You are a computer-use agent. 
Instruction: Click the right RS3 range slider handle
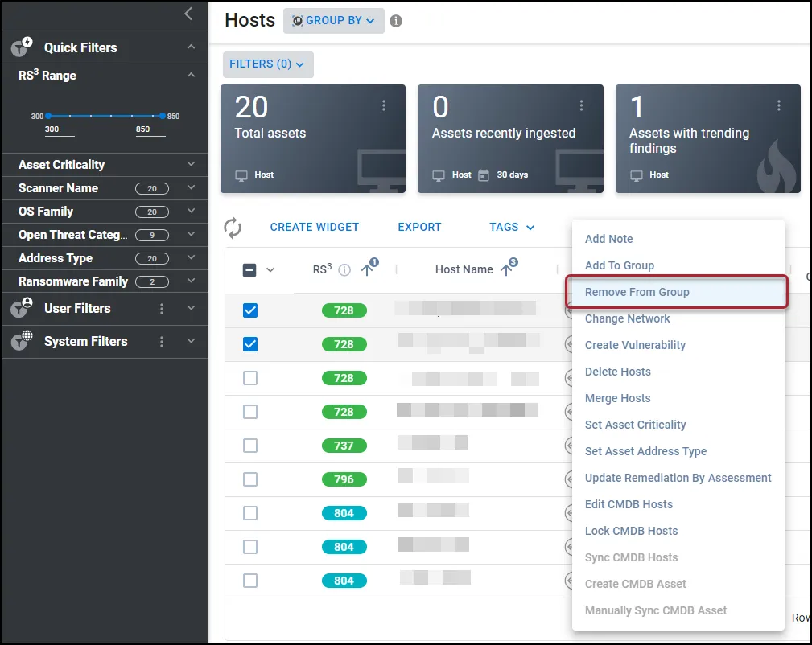[163, 116]
